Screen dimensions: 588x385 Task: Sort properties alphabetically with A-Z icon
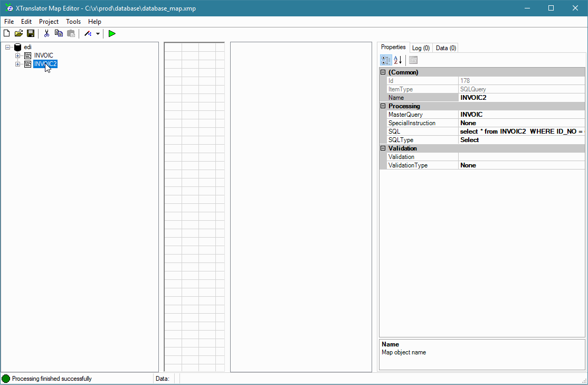tap(398, 60)
